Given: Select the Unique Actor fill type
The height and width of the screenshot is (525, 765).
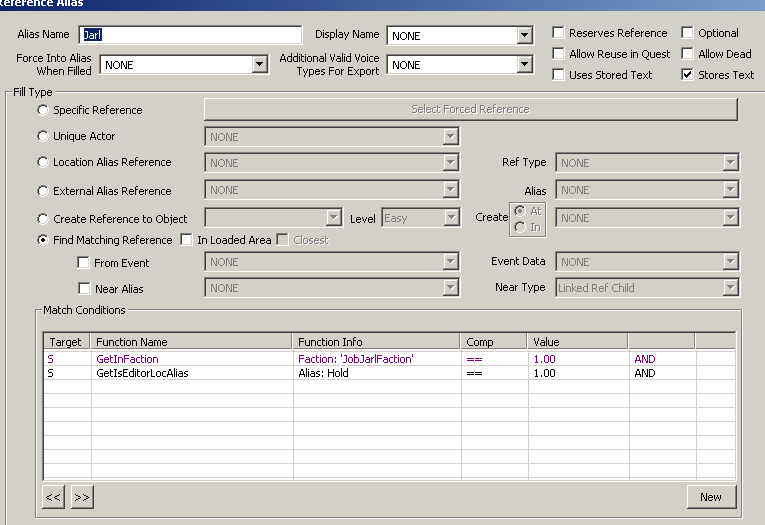Looking at the screenshot, I should click(43, 136).
